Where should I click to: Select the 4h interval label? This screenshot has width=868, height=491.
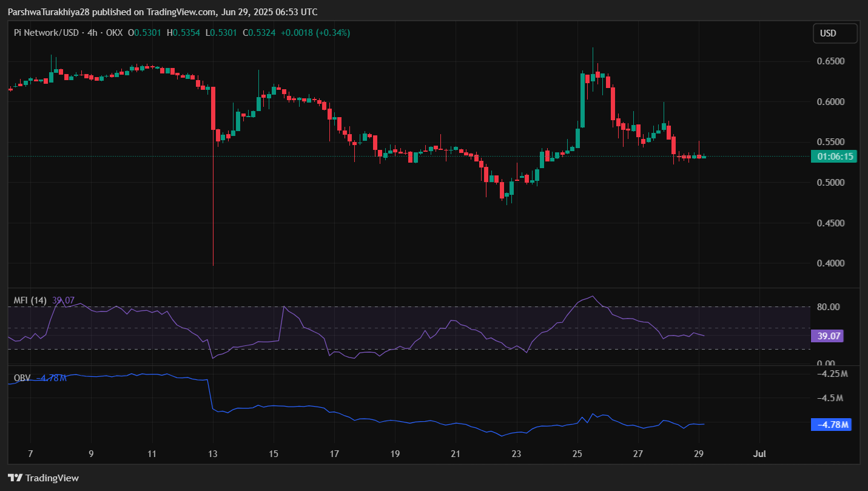pos(92,33)
